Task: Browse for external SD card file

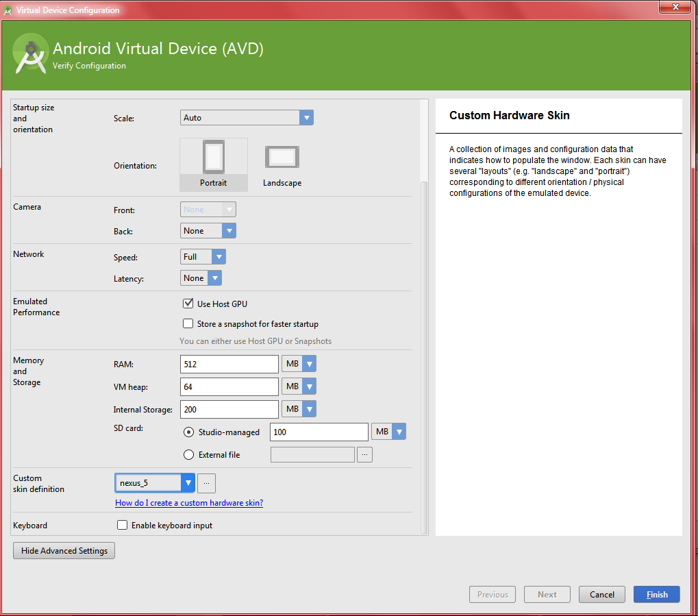Action: coord(364,455)
